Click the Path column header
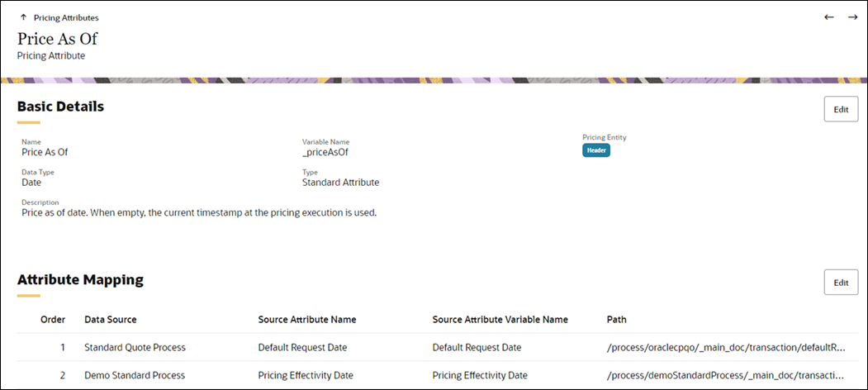The width and height of the screenshot is (868, 390). [616, 319]
